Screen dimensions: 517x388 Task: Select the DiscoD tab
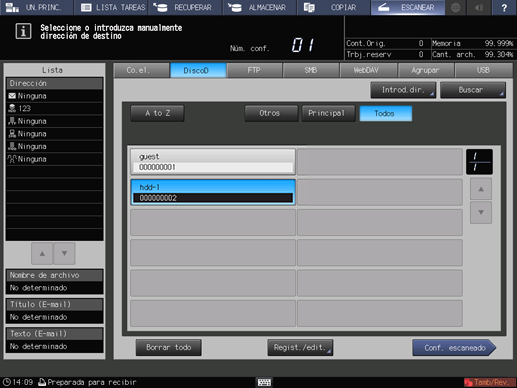(198, 70)
